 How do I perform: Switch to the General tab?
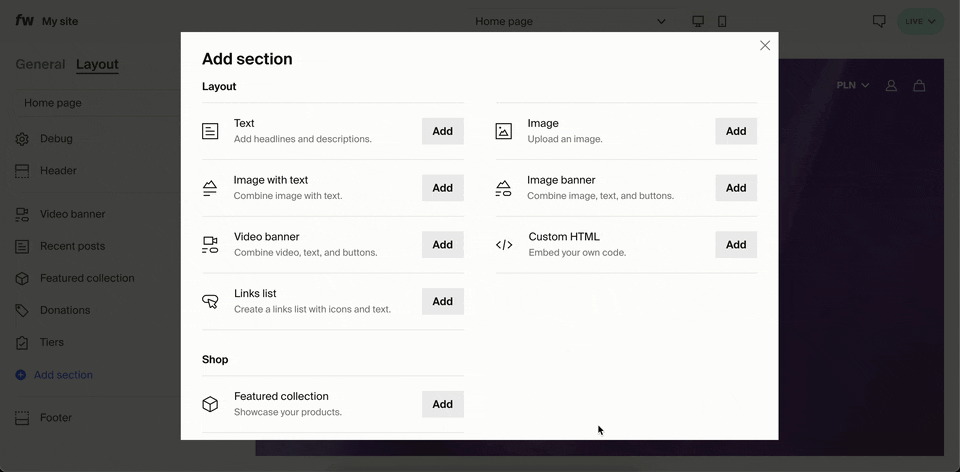coord(40,64)
